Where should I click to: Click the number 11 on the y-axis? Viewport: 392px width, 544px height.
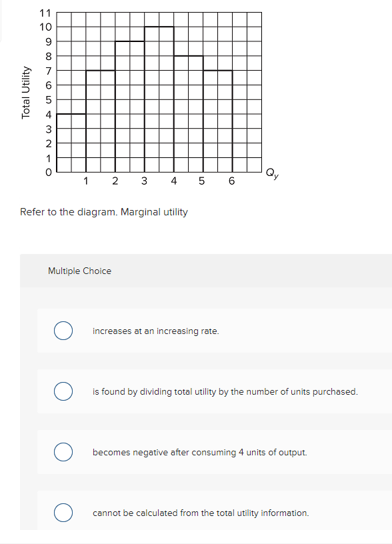pyautogui.click(x=44, y=11)
